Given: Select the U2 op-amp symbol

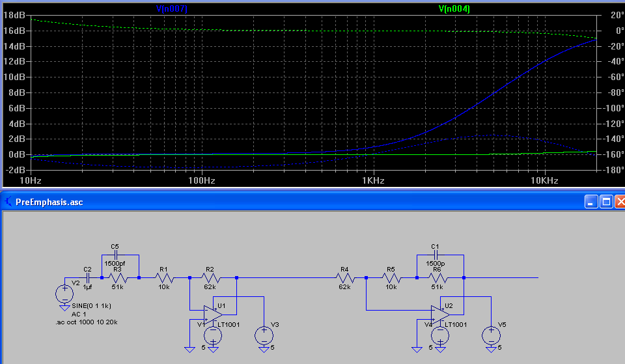Looking at the screenshot, I should (439, 315).
